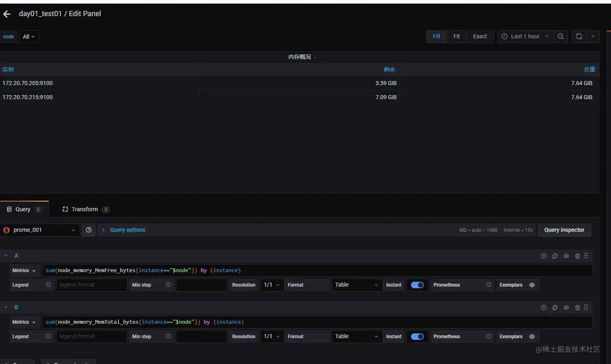Open the Query inspector
The width and height of the screenshot is (611, 364).
click(564, 230)
